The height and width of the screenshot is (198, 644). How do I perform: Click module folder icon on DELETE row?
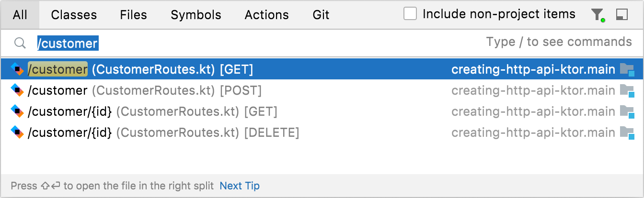tap(627, 132)
